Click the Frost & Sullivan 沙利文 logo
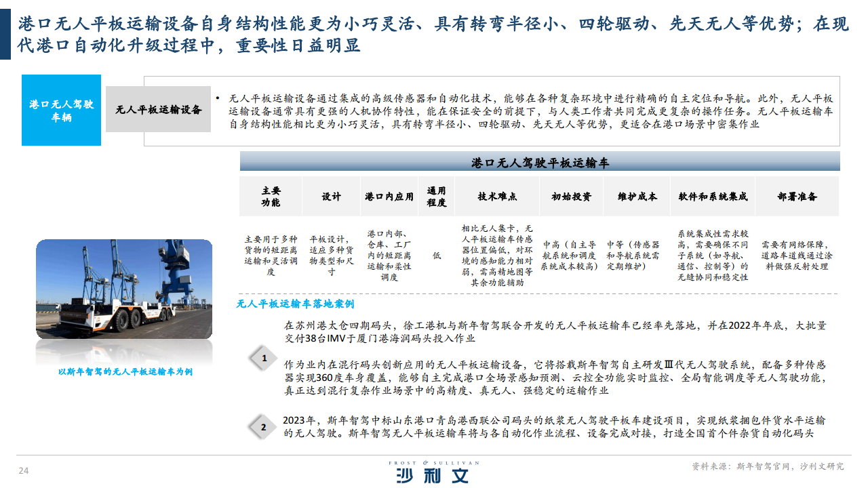 [433, 472]
